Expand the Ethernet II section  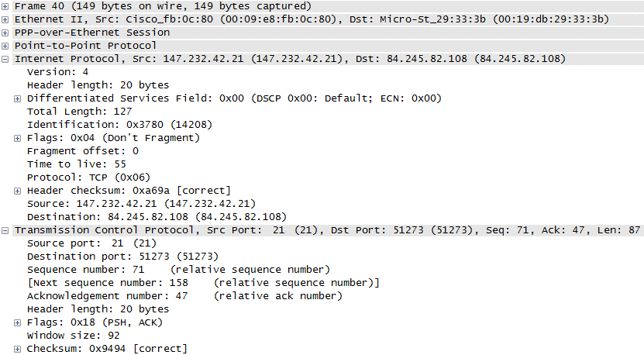tap(5, 19)
